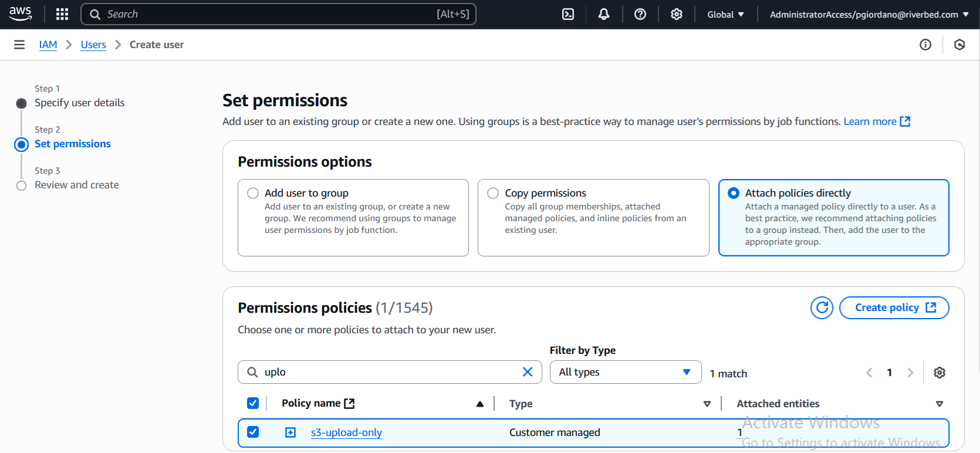Launch the CloudShell terminal icon
The height and width of the screenshot is (453, 980).
[568, 14]
